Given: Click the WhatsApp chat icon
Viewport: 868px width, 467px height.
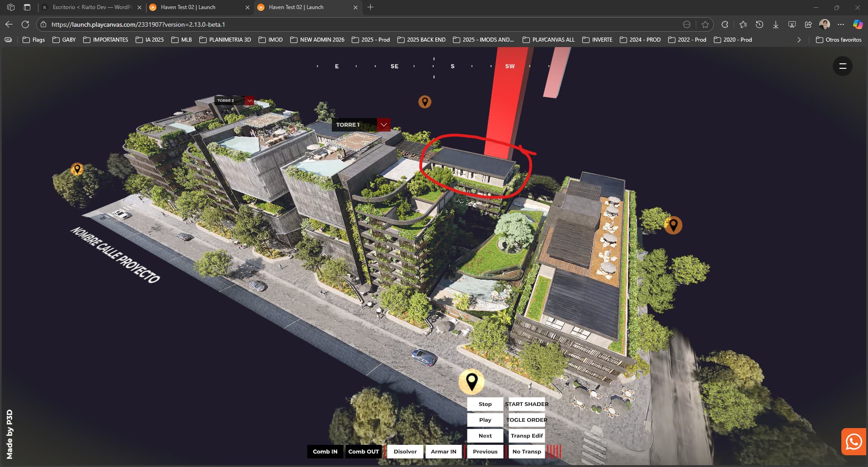Looking at the screenshot, I should (854, 441).
